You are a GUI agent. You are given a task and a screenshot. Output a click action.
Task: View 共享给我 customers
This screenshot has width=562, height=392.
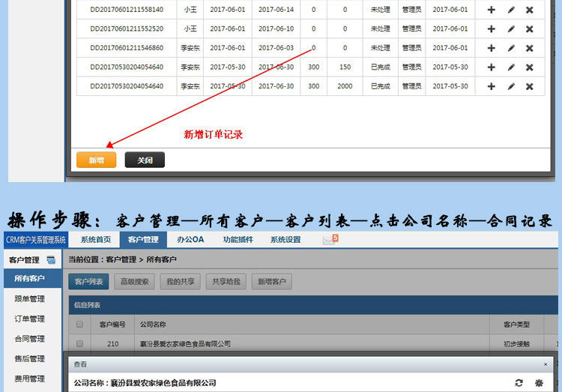click(x=226, y=282)
